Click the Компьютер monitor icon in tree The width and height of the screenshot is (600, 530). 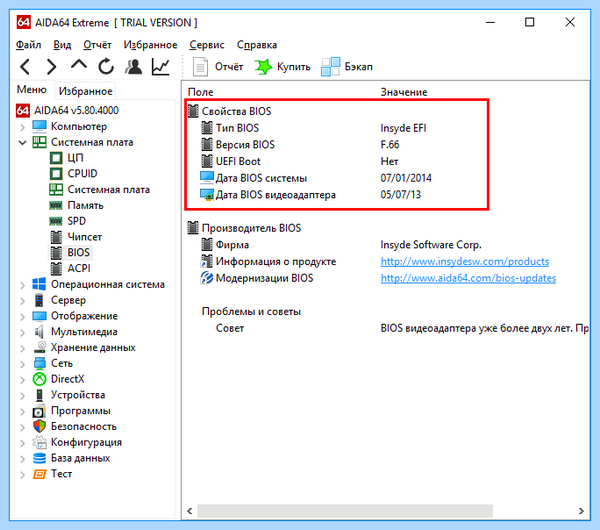click(x=39, y=126)
